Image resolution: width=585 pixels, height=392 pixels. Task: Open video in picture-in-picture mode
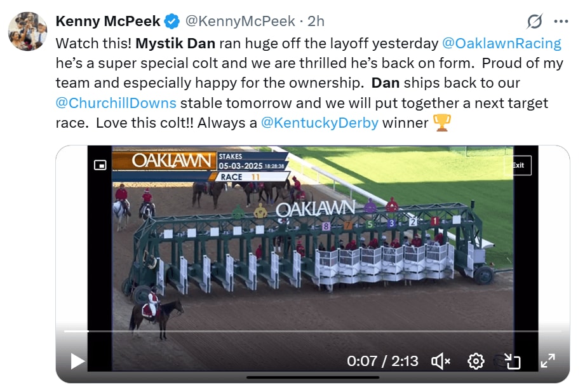pos(512,362)
